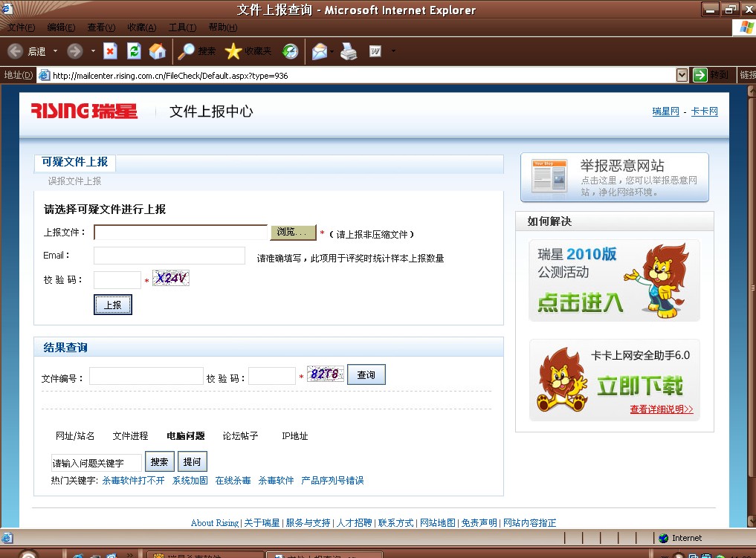Screen dimensions: 756x558
Task: Open Back button history dropdown
Action: [x=56, y=51]
